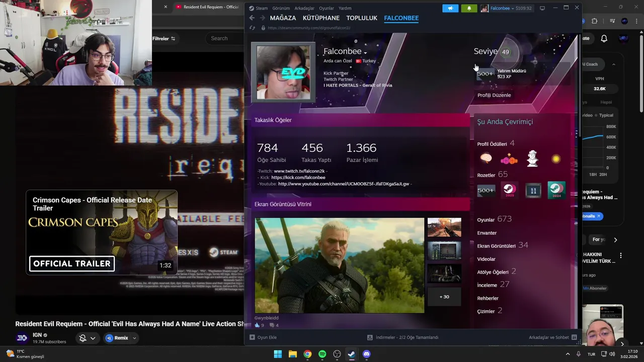Open the Rehberler guides link
Image resolution: width=644 pixels, height=362 pixels.
tap(488, 299)
